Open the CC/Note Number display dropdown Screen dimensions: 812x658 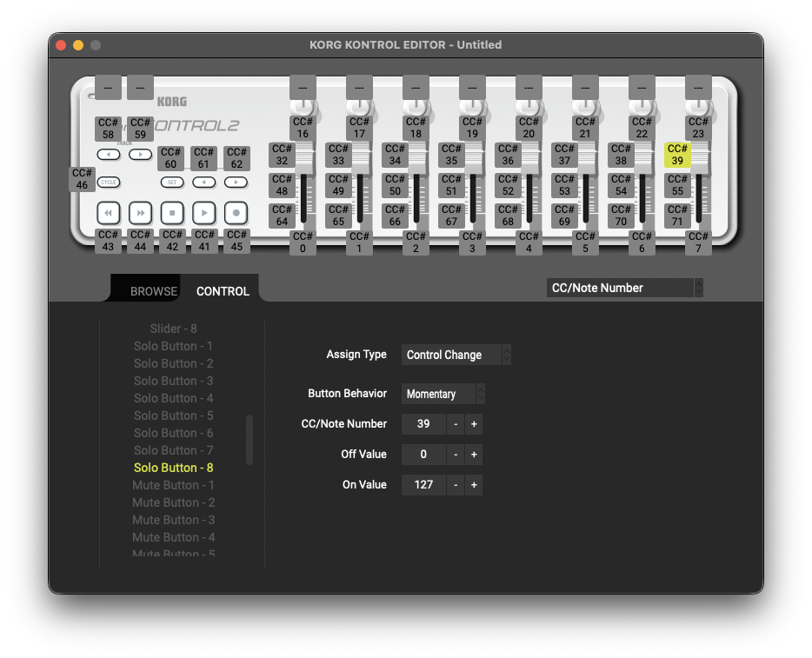[623, 287]
